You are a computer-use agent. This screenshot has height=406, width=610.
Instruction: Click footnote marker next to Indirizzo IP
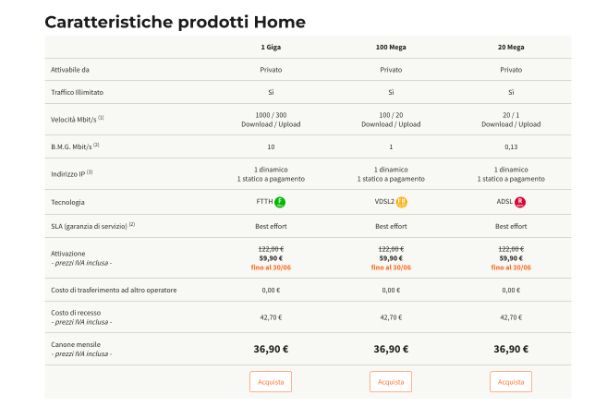(x=89, y=172)
